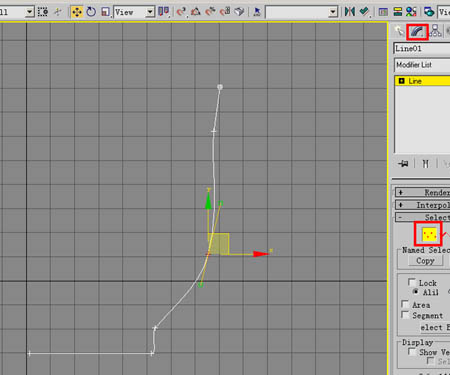The width and height of the screenshot is (450, 375).
Task: Switch to the Modify command panel tab
Action: pyautogui.click(x=417, y=32)
